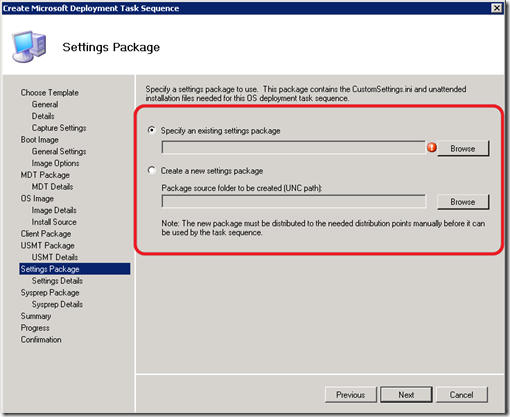Go to Install Source step
510x417 pixels.
click(x=54, y=222)
